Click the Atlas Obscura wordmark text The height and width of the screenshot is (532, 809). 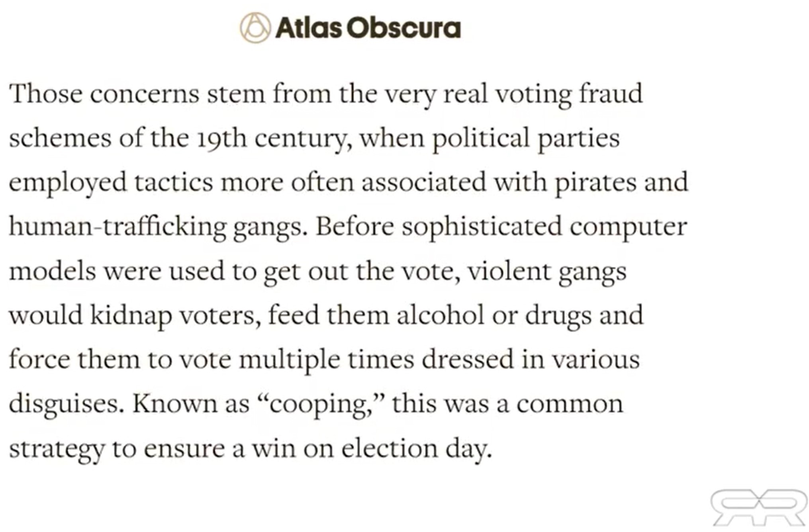(368, 28)
